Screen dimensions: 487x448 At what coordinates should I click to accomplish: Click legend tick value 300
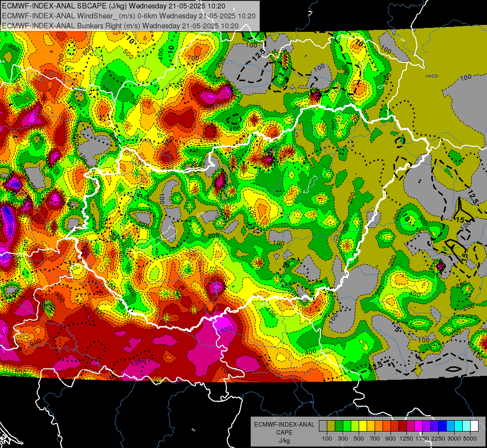[x=343, y=439]
